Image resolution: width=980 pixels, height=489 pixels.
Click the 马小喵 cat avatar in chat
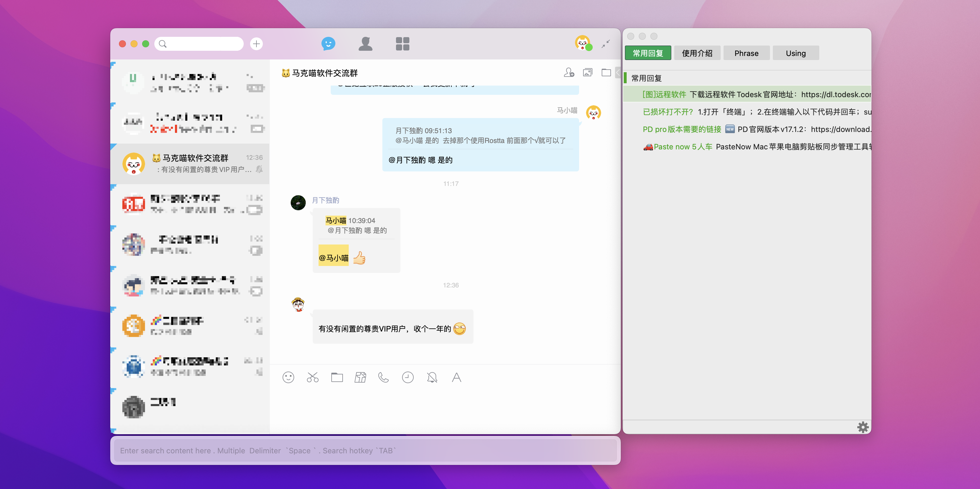click(x=593, y=113)
